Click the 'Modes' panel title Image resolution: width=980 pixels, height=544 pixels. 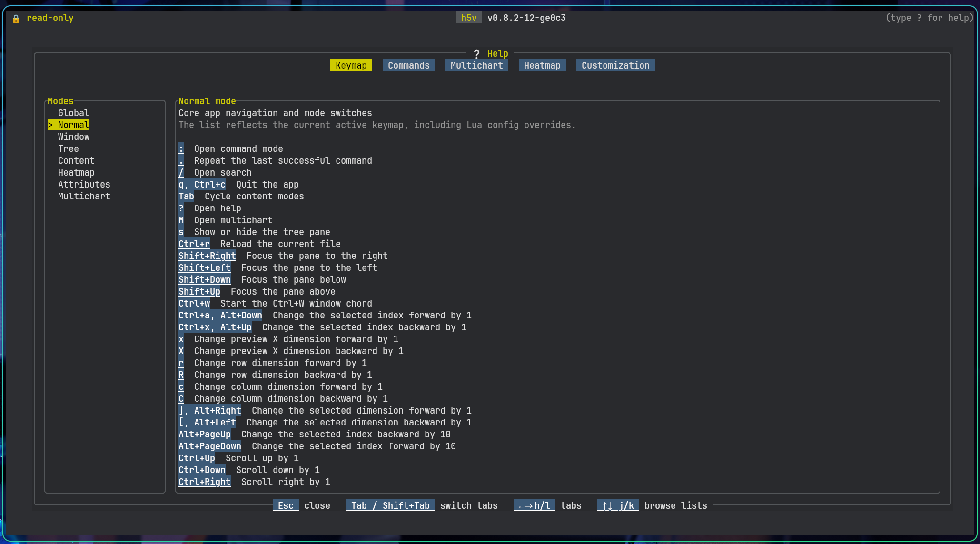tap(60, 101)
